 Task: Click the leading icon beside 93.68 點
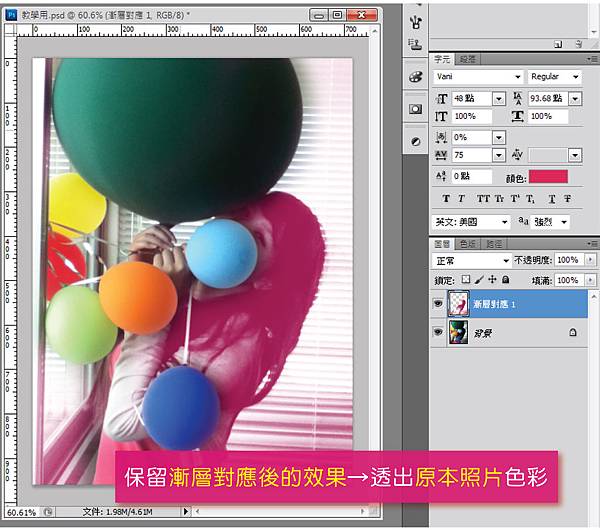pos(518,98)
